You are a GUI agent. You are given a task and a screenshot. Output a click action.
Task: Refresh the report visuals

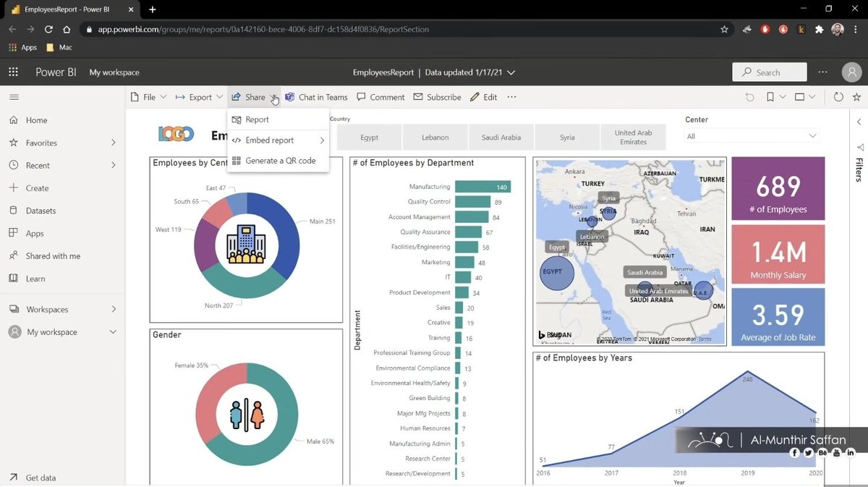pyautogui.click(x=838, y=97)
